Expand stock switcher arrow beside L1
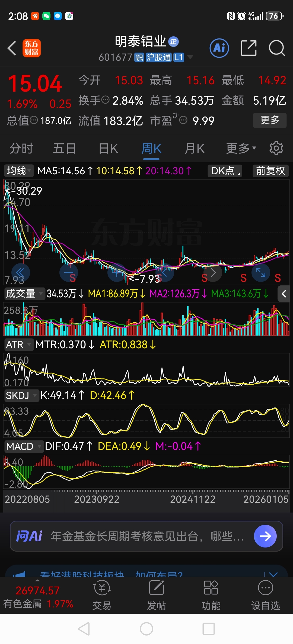 point(190,57)
